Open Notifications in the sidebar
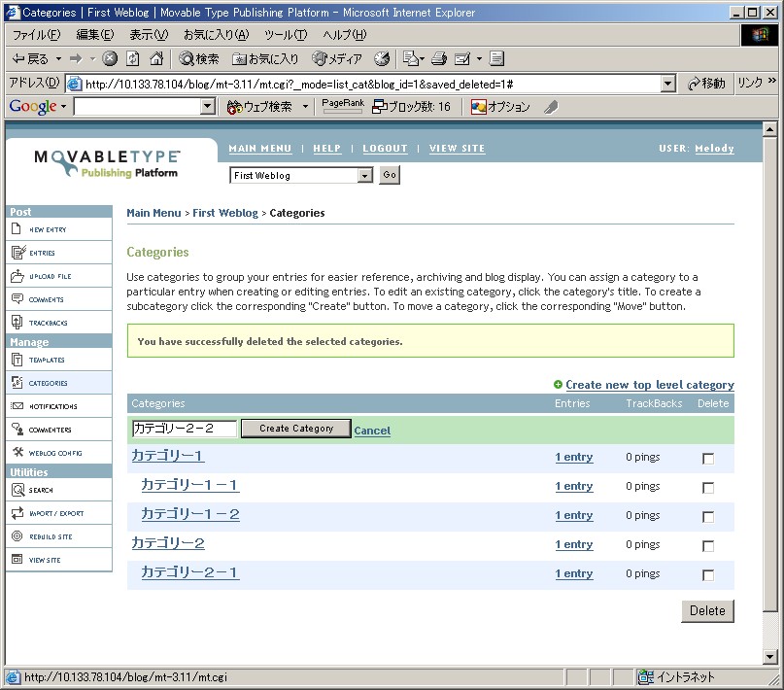The image size is (784, 690). (58, 406)
